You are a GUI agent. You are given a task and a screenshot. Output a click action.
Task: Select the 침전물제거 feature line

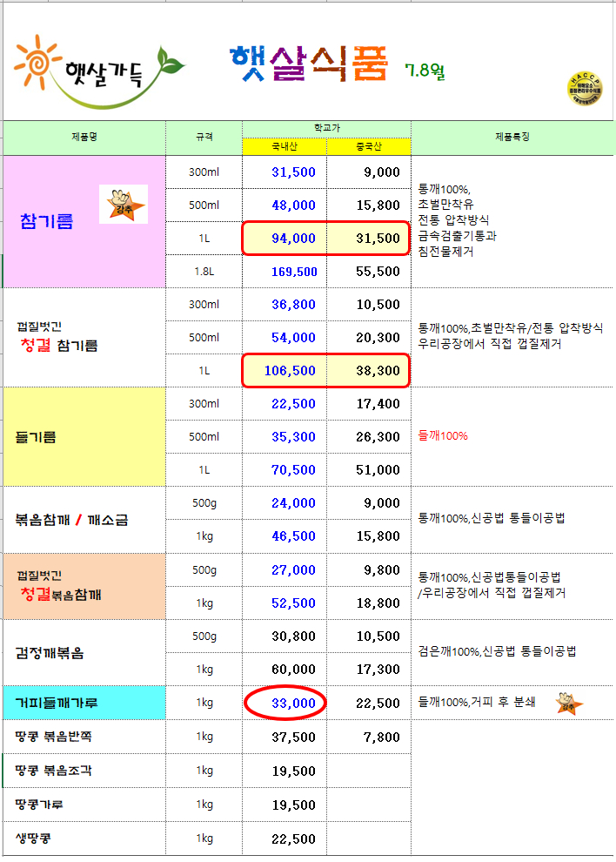click(445, 252)
